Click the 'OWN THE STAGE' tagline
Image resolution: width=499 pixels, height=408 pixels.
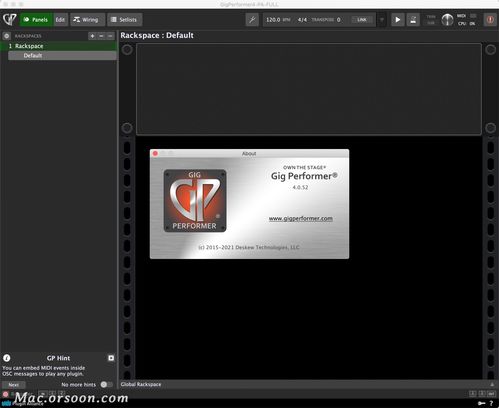(304, 167)
